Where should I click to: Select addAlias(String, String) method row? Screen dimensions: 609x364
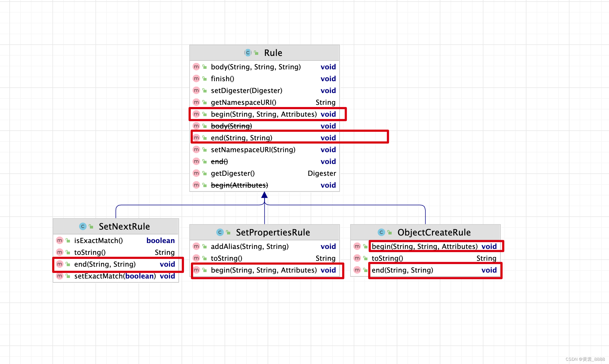click(x=265, y=246)
